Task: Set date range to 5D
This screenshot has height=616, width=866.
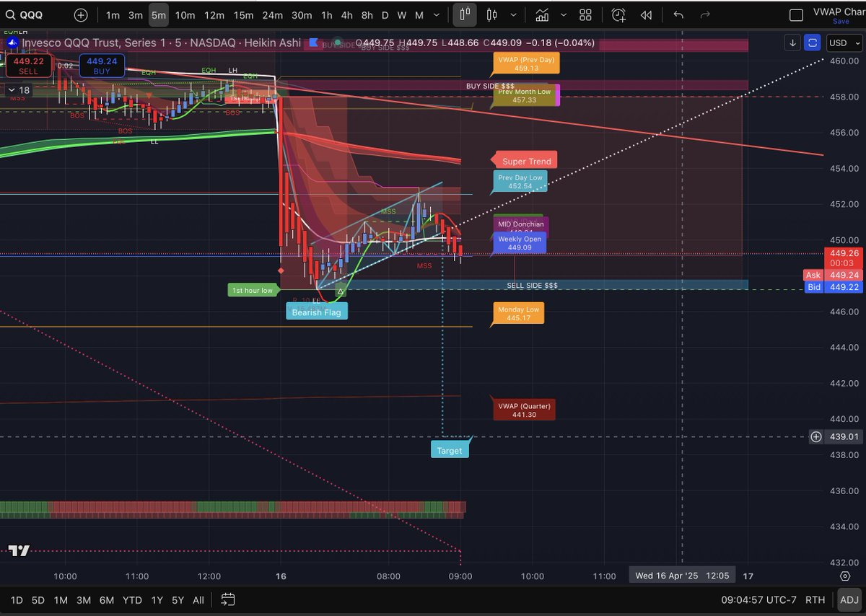Action: click(x=38, y=600)
